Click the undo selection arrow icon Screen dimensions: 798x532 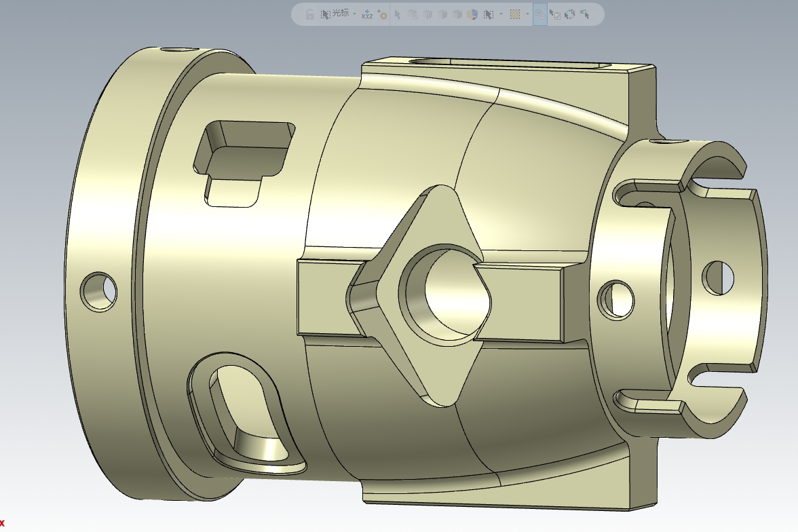coord(585,14)
